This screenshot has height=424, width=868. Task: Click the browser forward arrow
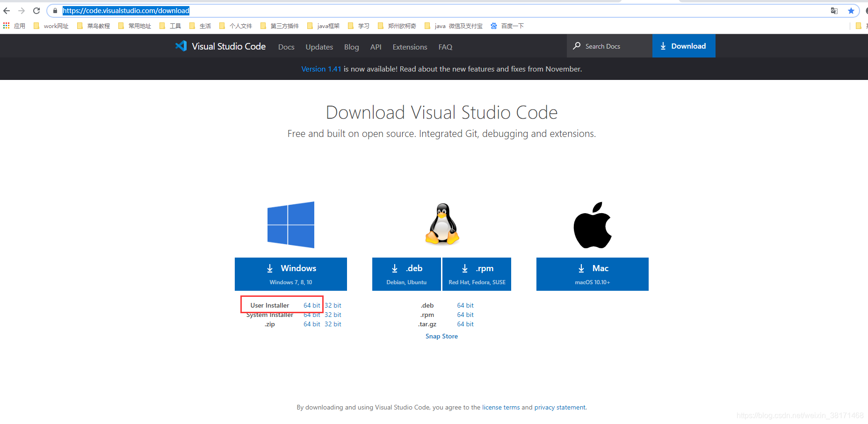(22, 11)
